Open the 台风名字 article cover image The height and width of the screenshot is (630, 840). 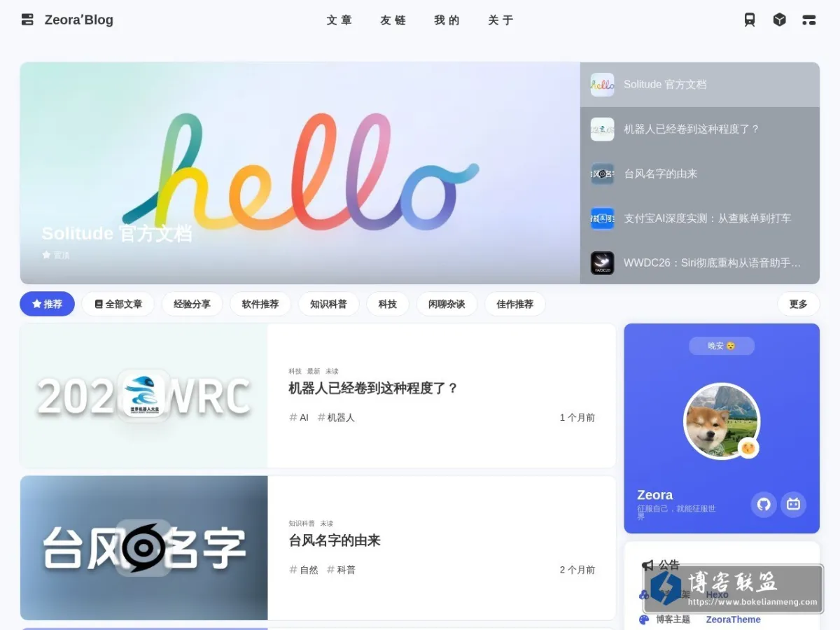point(144,548)
